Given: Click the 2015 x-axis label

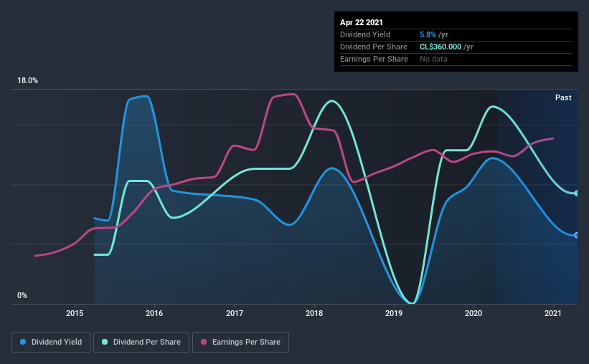Looking at the screenshot, I should [75, 313].
